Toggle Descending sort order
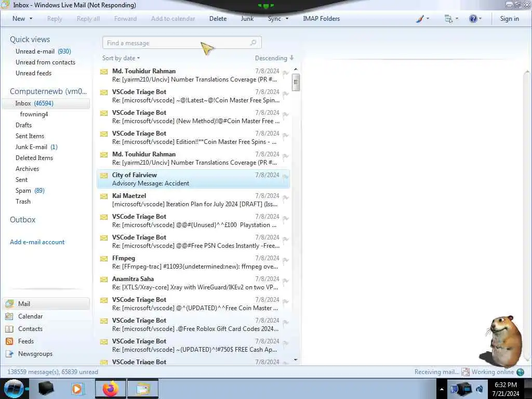The image size is (532, 399). 274,58
